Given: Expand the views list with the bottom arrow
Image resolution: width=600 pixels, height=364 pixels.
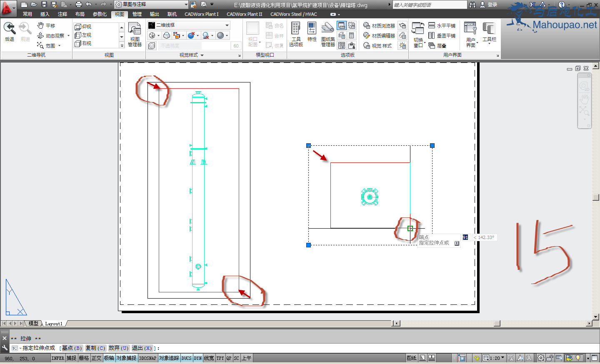Looking at the screenshot, I should [122, 45].
